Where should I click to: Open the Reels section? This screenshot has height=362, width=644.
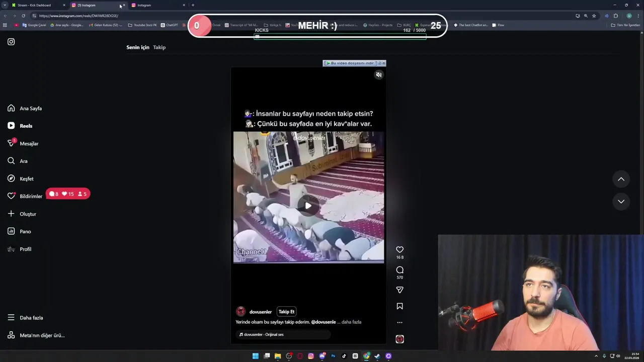(20, 126)
